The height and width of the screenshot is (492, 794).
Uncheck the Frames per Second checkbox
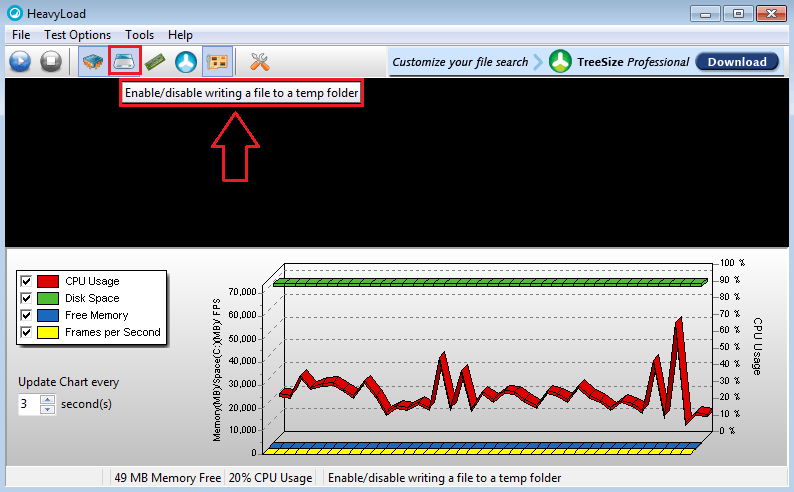[x=26, y=333]
